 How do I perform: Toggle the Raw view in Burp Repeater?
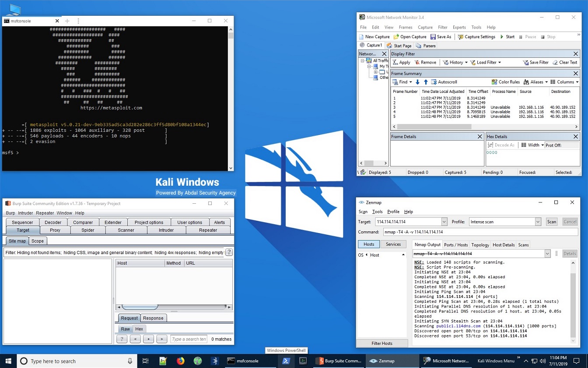point(125,329)
